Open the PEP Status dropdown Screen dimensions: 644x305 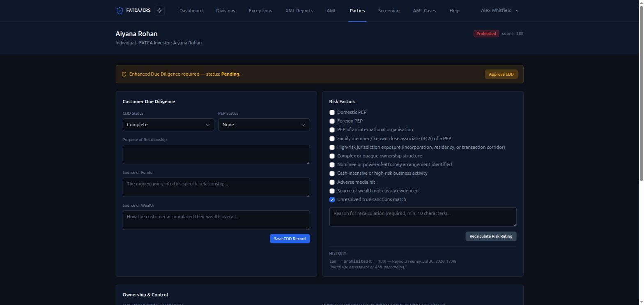[264, 125]
